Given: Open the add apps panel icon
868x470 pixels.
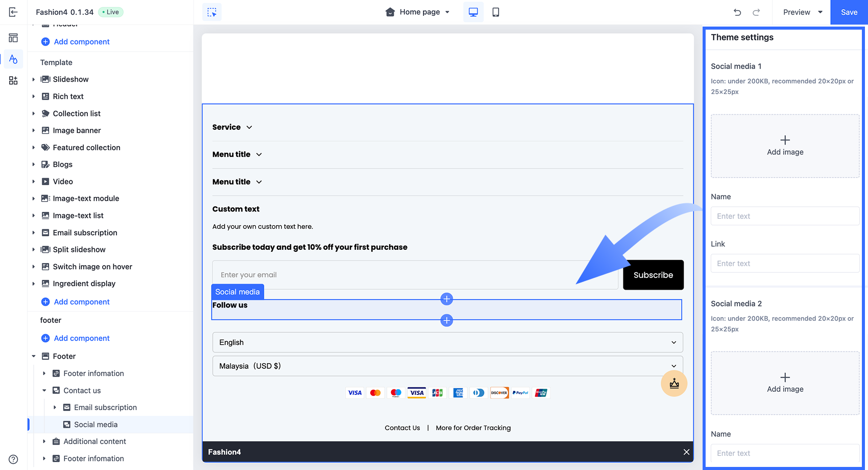Looking at the screenshot, I should (x=13, y=81).
